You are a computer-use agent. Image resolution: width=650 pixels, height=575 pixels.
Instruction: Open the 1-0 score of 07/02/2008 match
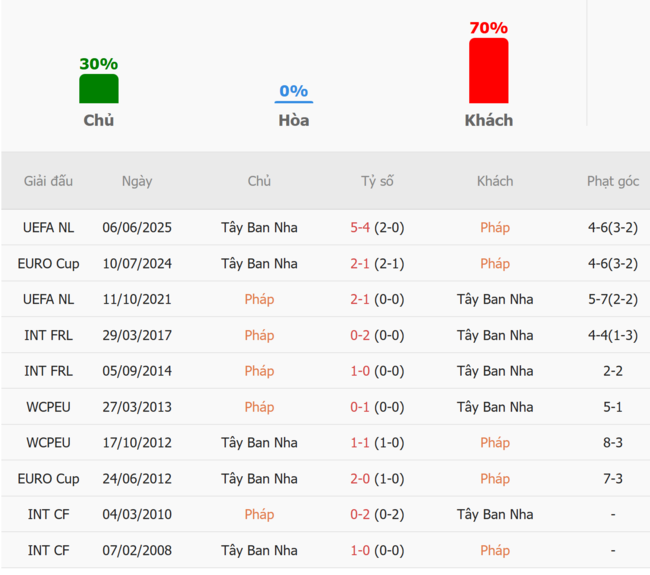pyautogui.click(x=360, y=551)
